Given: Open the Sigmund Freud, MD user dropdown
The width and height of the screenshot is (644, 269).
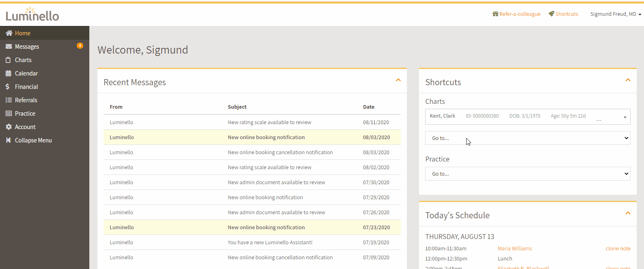Looking at the screenshot, I should click(616, 14).
